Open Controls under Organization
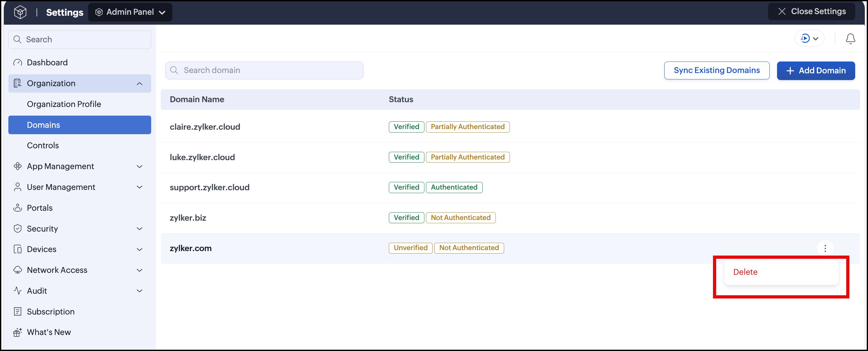The width and height of the screenshot is (868, 351). coord(43,145)
